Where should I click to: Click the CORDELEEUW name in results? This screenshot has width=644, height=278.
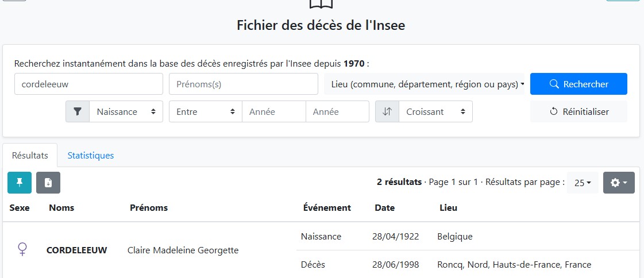click(76, 250)
